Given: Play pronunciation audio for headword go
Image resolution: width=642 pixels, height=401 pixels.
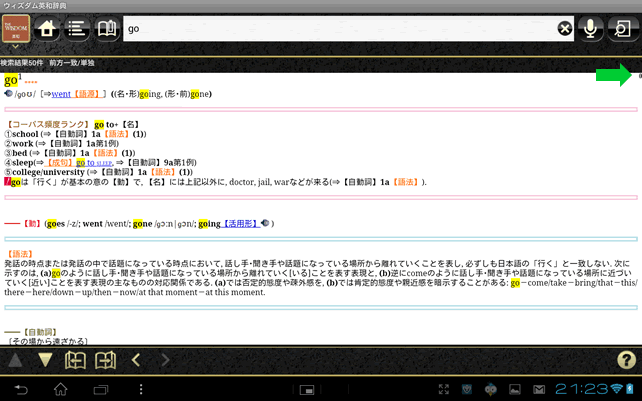Looking at the screenshot, I should tap(8, 94).
